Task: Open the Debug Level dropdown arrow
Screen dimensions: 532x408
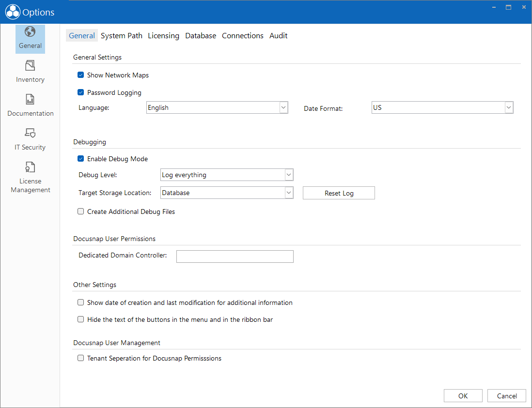Action: [x=289, y=175]
